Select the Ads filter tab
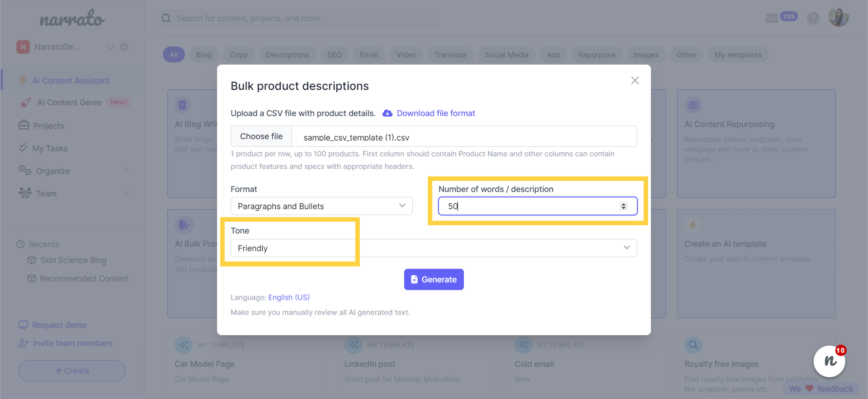Viewport: 868px width, 399px height. [553, 55]
